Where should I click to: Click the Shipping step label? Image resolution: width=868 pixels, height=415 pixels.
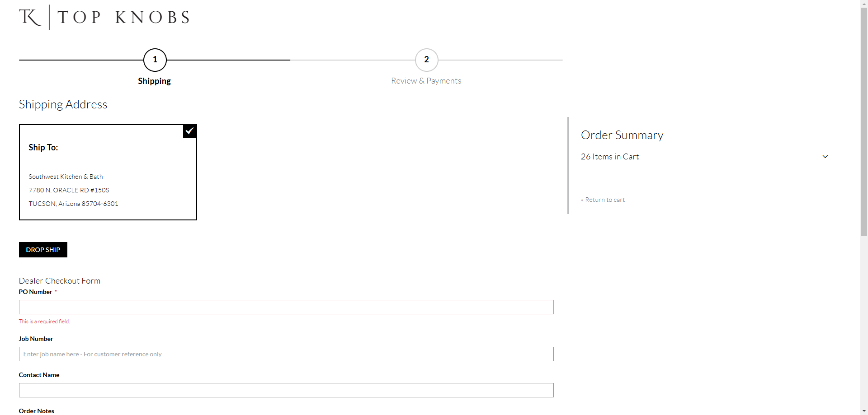pyautogui.click(x=154, y=81)
